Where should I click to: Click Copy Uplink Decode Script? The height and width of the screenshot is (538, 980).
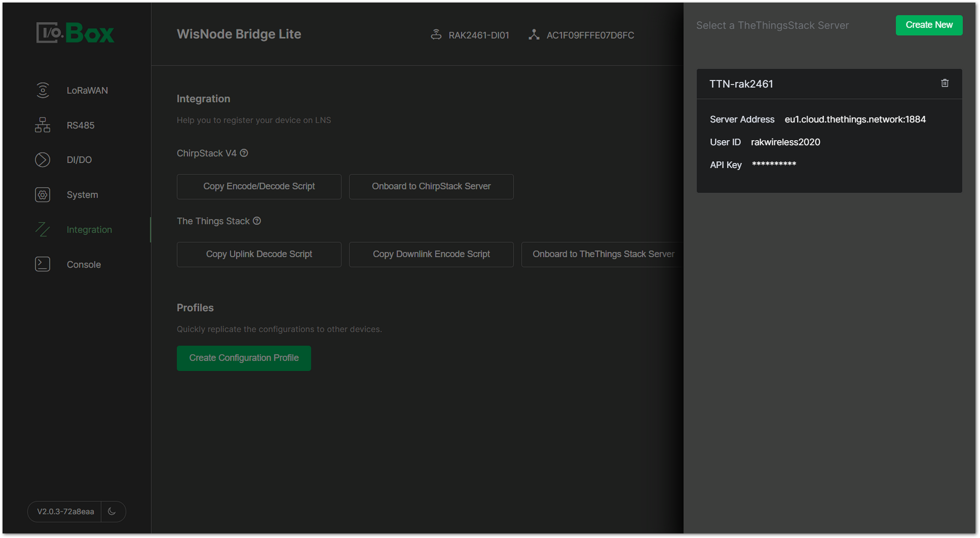coord(259,254)
